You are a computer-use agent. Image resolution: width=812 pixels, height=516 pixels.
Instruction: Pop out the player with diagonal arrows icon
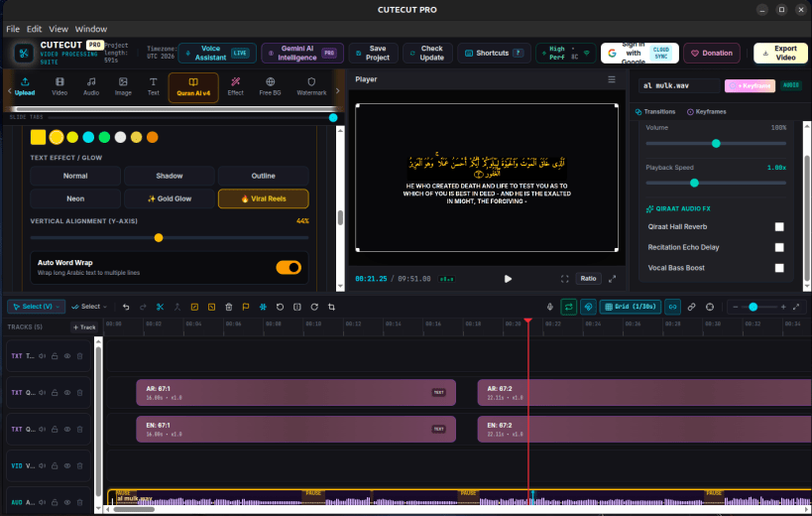click(x=612, y=279)
